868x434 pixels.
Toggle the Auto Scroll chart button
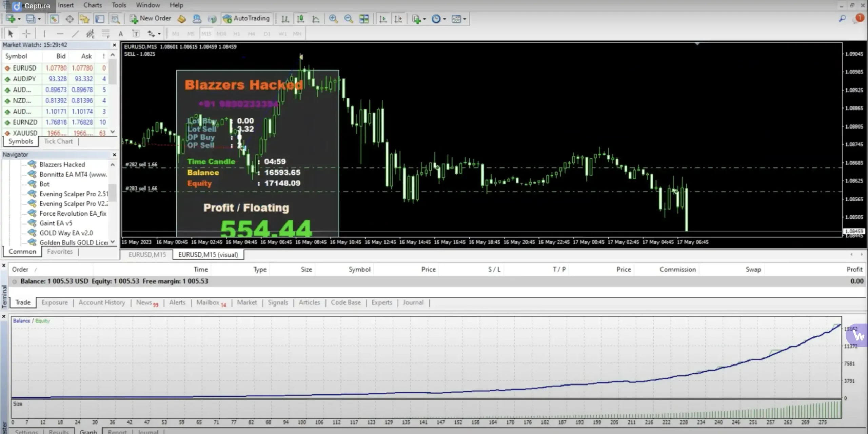[383, 19]
